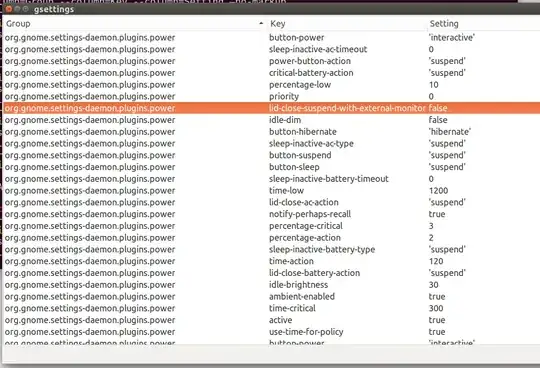Select the idle-dim key
This screenshot has width=540, height=368.
click(285, 120)
